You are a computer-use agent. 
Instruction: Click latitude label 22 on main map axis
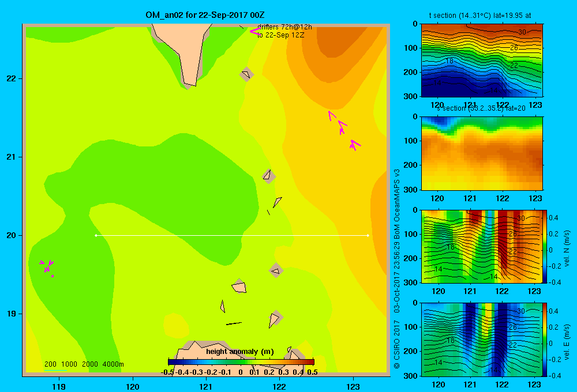(x=12, y=78)
